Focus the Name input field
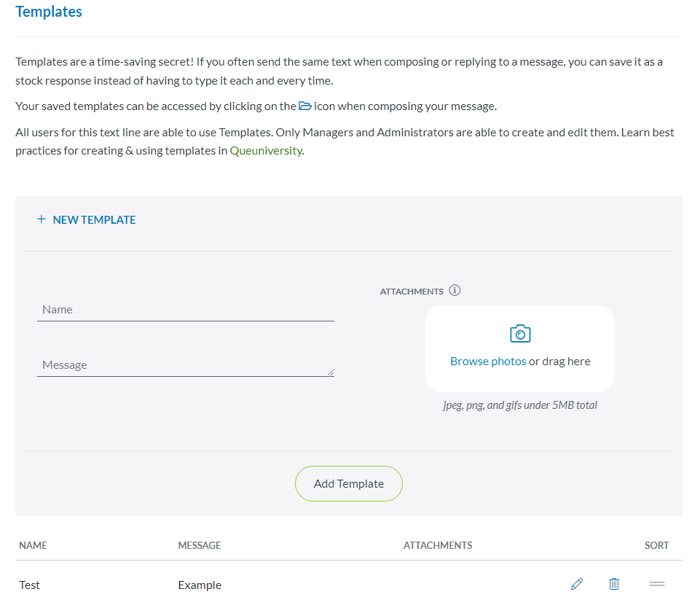The image size is (700, 605). pyautogui.click(x=185, y=310)
